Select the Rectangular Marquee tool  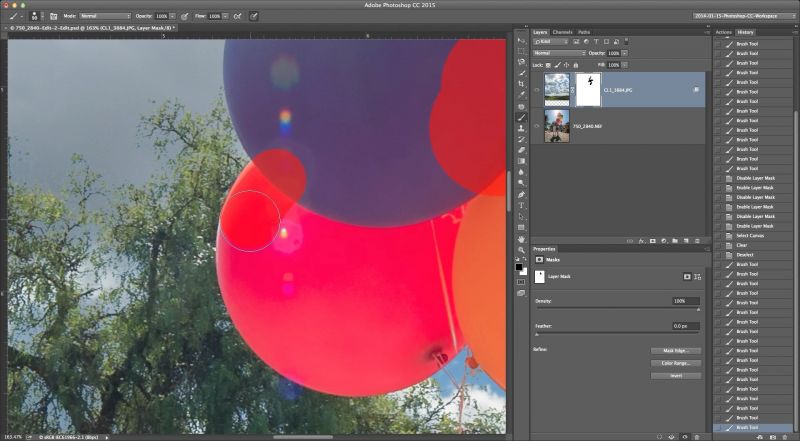pos(521,52)
